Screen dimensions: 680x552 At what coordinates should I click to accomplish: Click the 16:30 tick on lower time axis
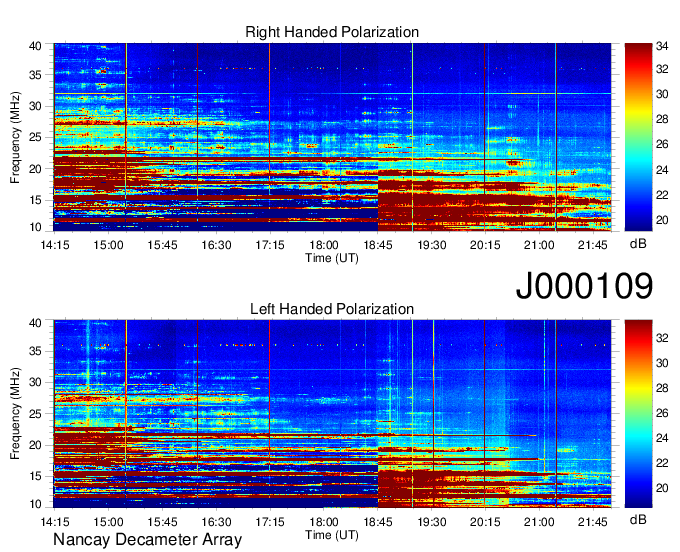coord(216,522)
